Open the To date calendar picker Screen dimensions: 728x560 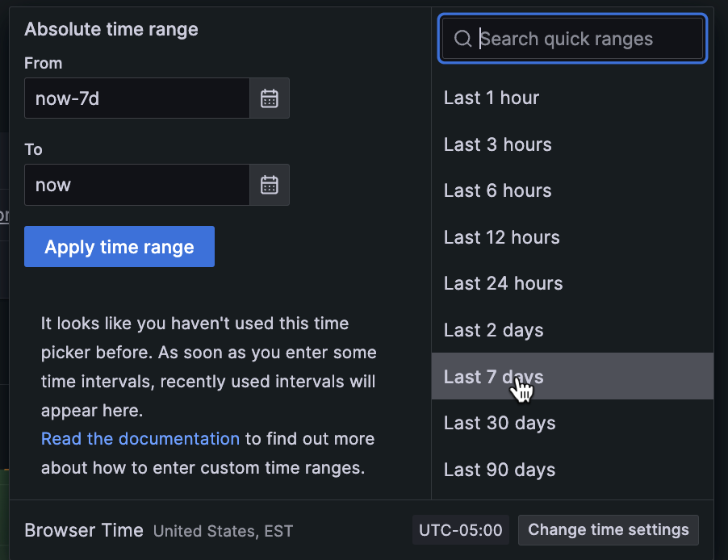pos(270,185)
